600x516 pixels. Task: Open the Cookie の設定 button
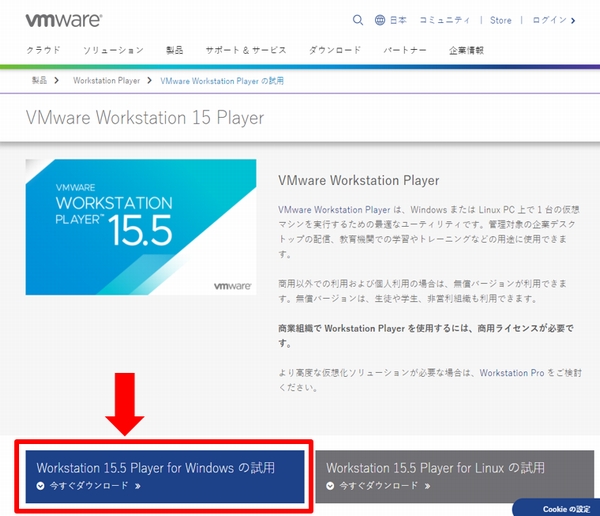point(556,508)
